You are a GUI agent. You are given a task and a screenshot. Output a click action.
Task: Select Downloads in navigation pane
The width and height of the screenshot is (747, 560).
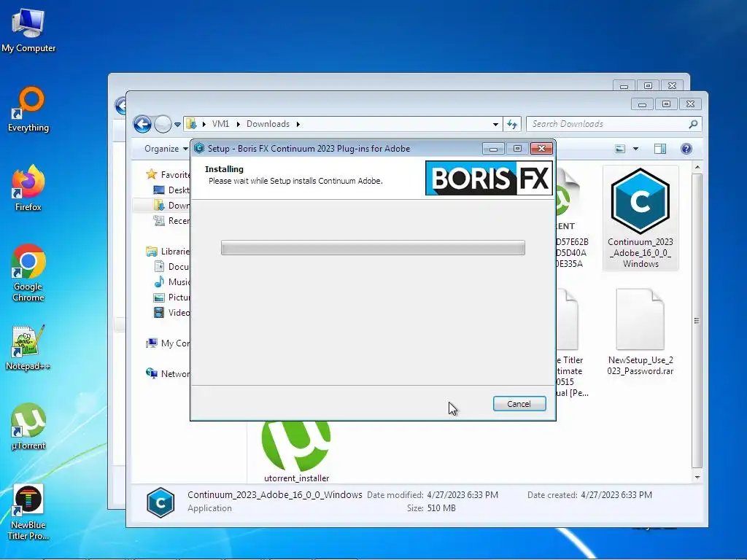[171, 205]
